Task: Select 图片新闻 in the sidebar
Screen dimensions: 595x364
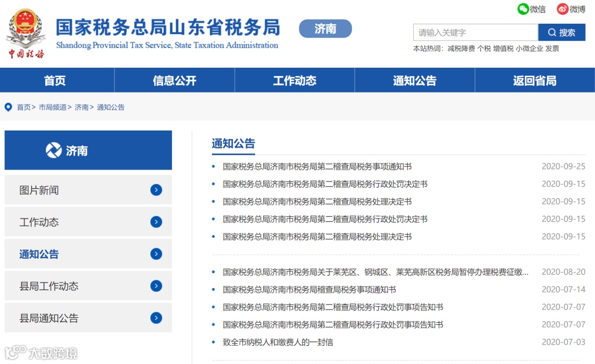Action: click(x=88, y=189)
